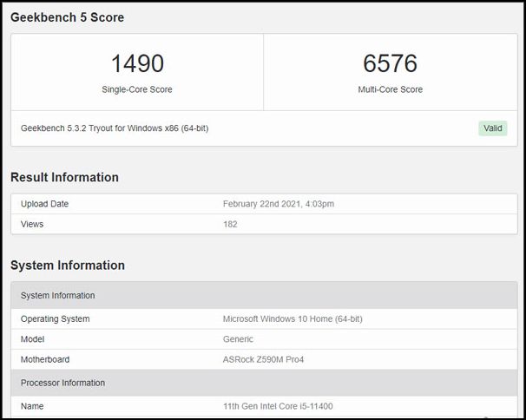Screen dimensions: 526x420
Task: Click the Upload Date label
Action: click(44, 204)
